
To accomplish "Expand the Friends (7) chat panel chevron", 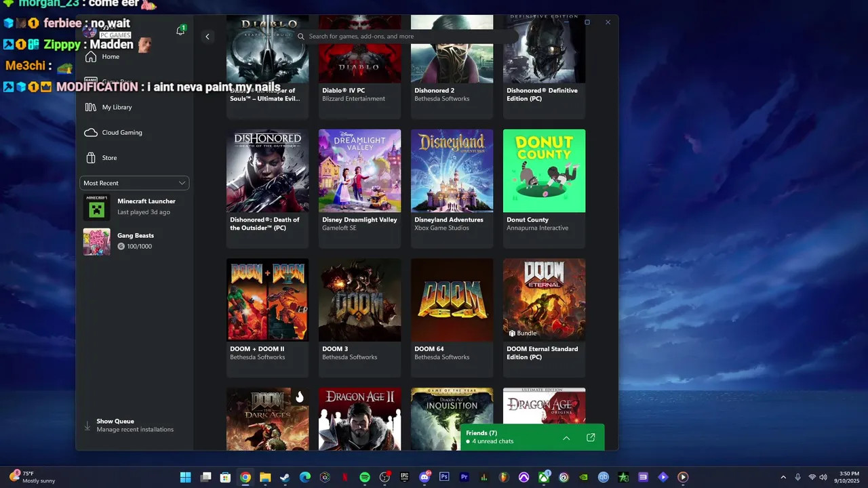I will point(566,438).
